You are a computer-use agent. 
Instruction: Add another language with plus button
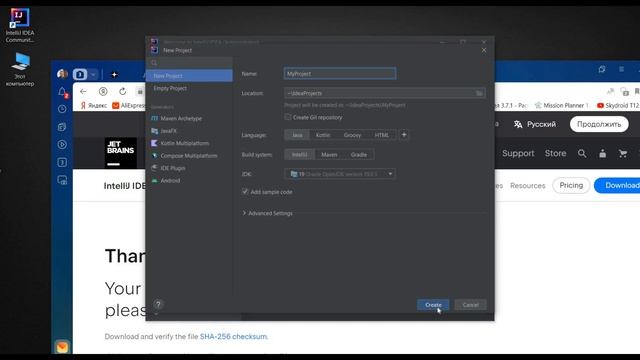coord(404,135)
